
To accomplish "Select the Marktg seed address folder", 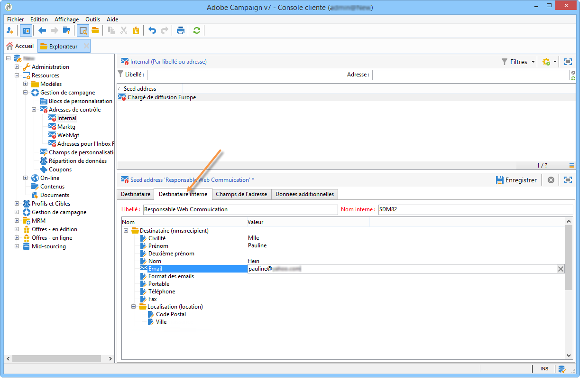I will click(x=66, y=127).
